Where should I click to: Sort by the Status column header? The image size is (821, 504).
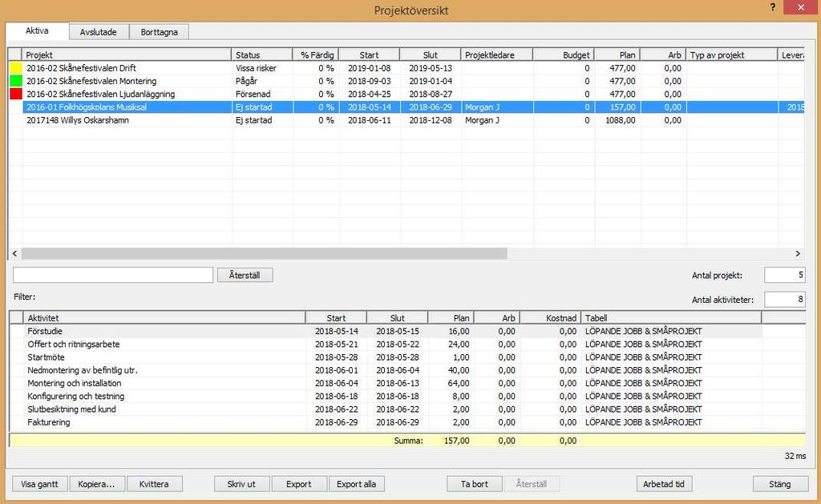click(262, 55)
